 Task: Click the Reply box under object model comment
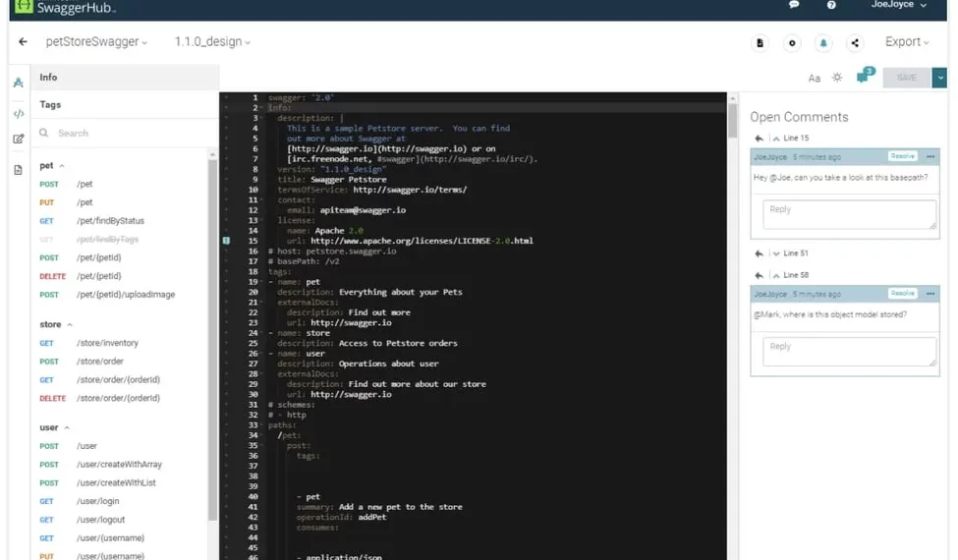tap(849, 351)
